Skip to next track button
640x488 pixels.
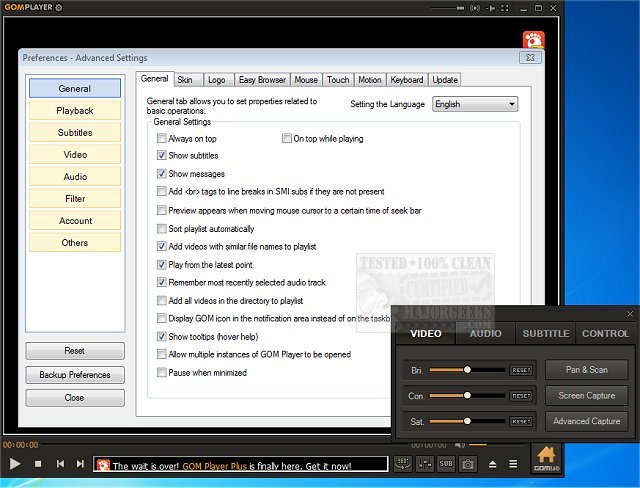tap(80, 464)
